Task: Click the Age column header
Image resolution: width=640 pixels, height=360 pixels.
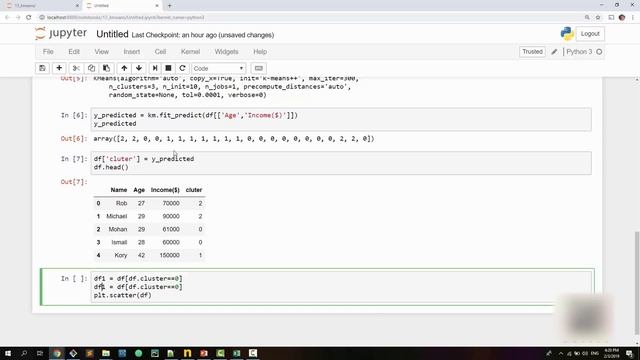Action: [139, 190]
